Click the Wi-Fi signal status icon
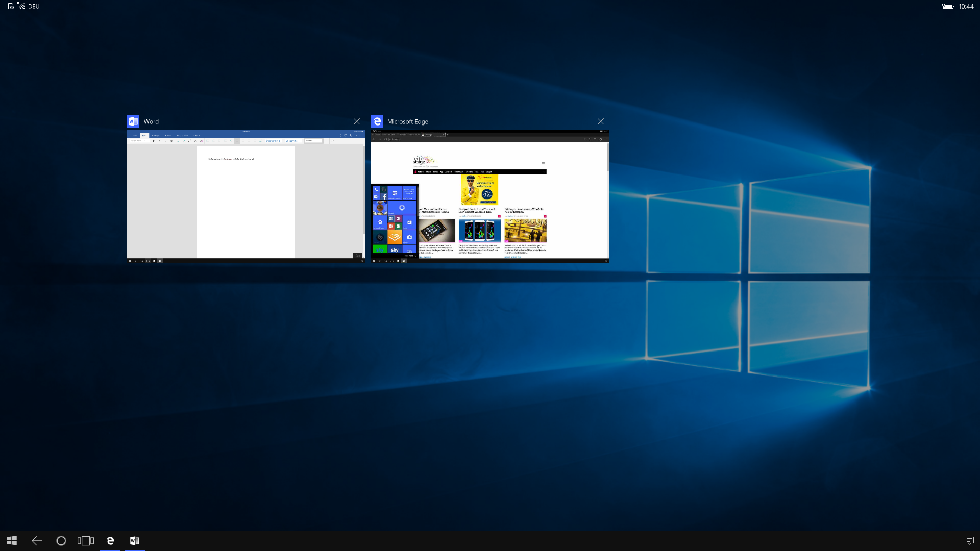 21,6
